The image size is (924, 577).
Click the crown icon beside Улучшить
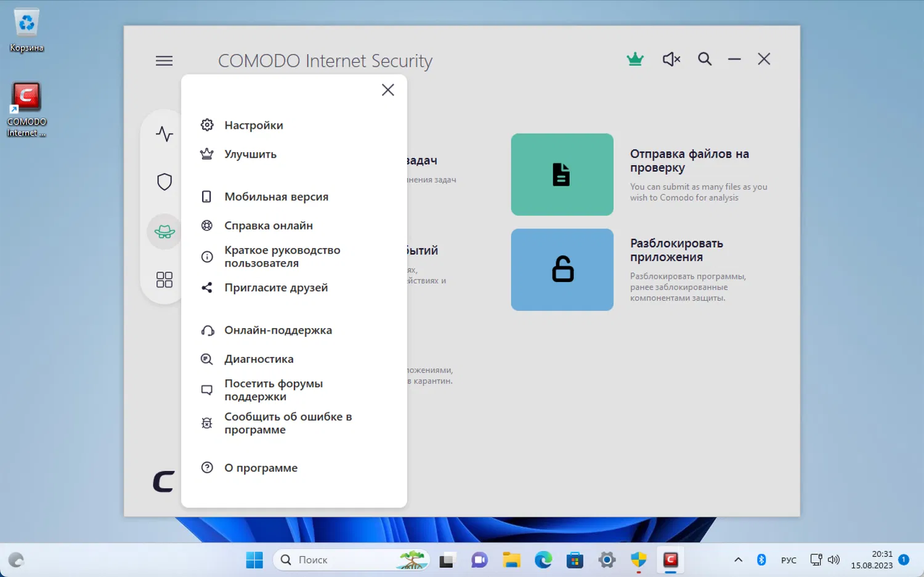207,154
